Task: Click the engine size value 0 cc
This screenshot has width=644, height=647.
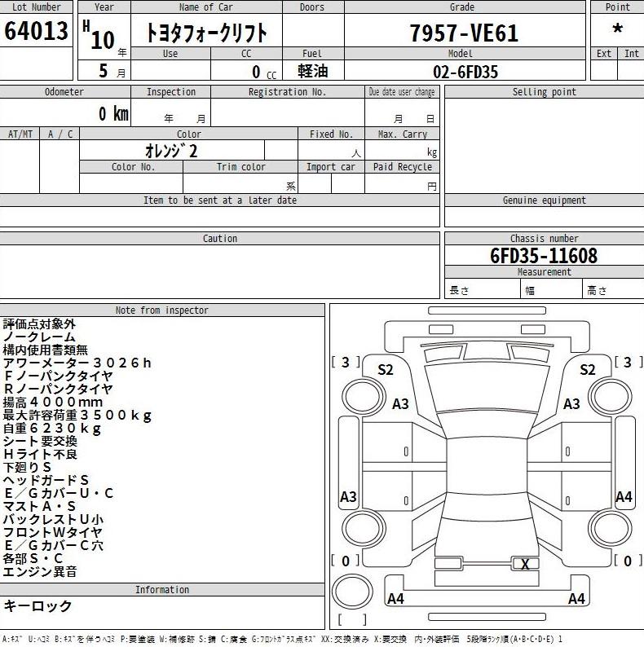Action: tap(264, 73)
